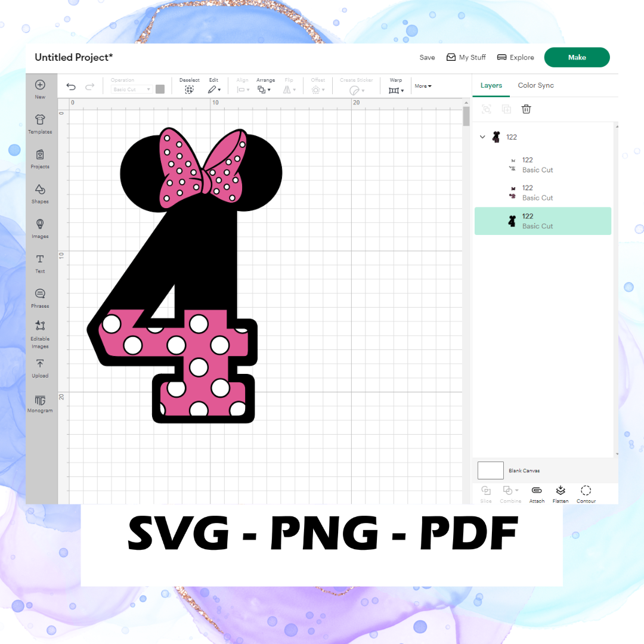Select the first 122 Basic Cut layer
644x644 pixels.
tap(542, 165)
